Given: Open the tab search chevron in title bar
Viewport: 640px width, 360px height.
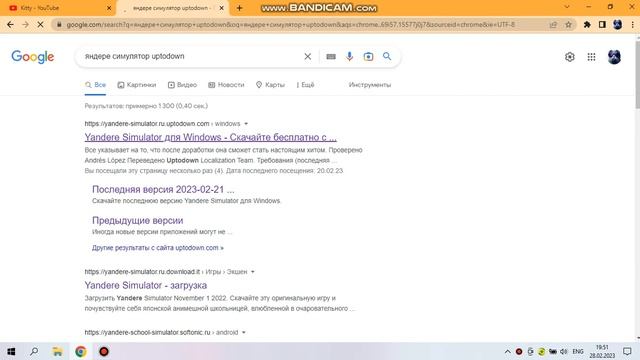Looking at the screenshot, I should (567, 7).
